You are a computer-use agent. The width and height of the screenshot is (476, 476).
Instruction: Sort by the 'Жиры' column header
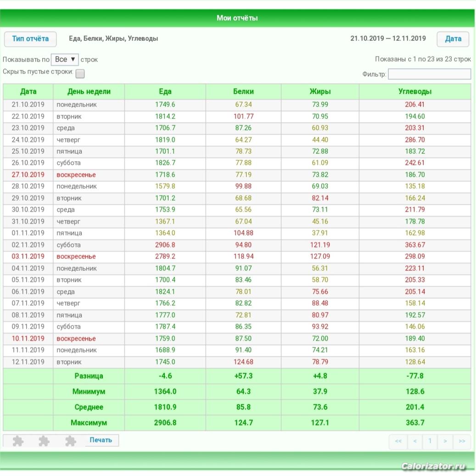coord(320,91)
